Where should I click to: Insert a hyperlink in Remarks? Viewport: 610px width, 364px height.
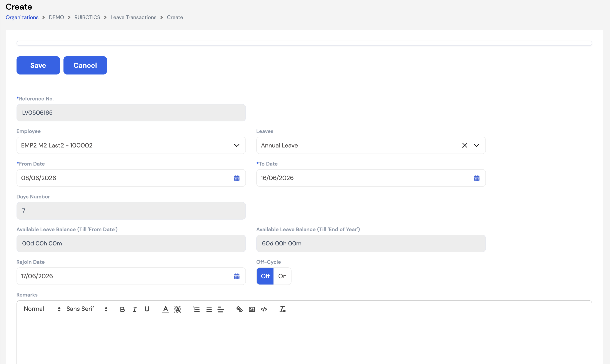coord(239,309)
